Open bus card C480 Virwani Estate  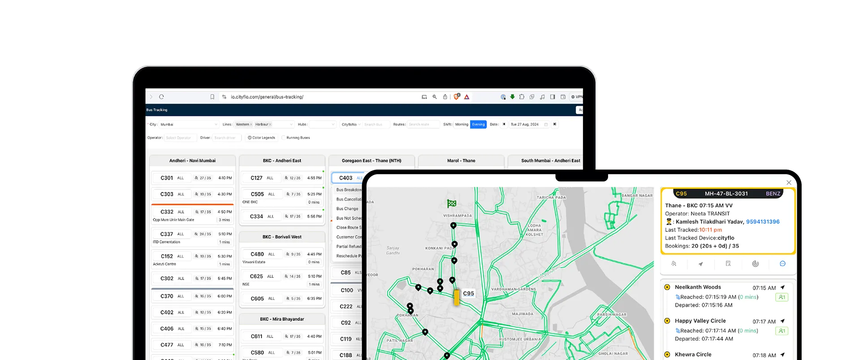(282, 257)
